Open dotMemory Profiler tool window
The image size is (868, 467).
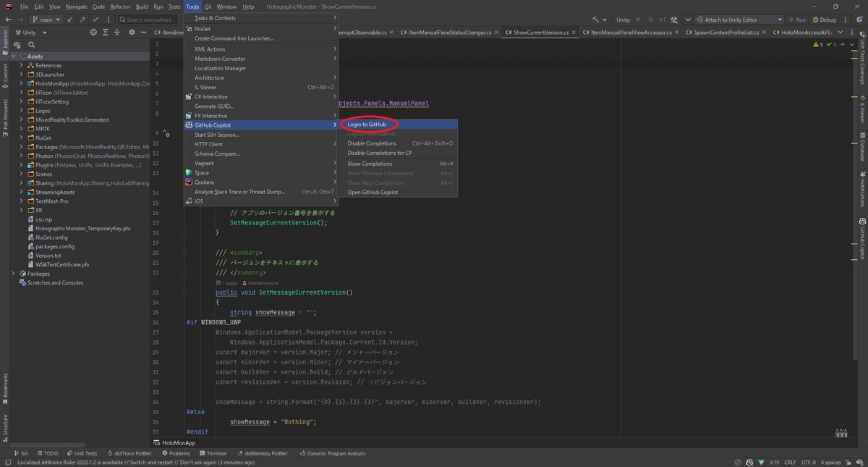tap(261, 453)
